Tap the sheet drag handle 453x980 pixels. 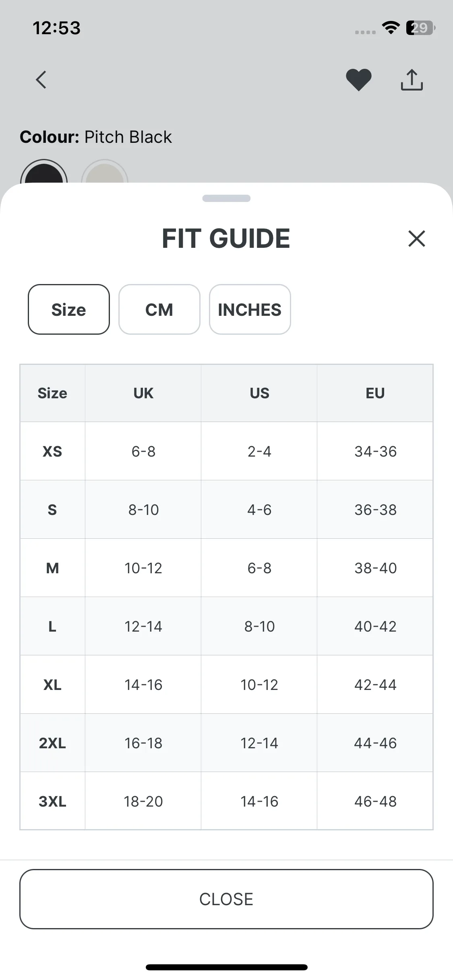[226, 198]
